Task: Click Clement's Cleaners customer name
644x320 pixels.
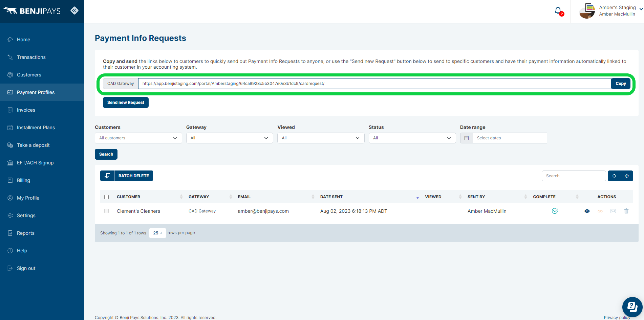Action: tap(138, 211)
